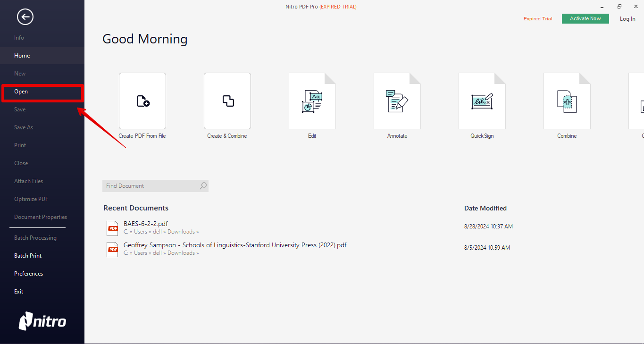Open recent file BAES-6-2-2.pdf
This screenshot has height=344, width=644.
pos(146,224)
